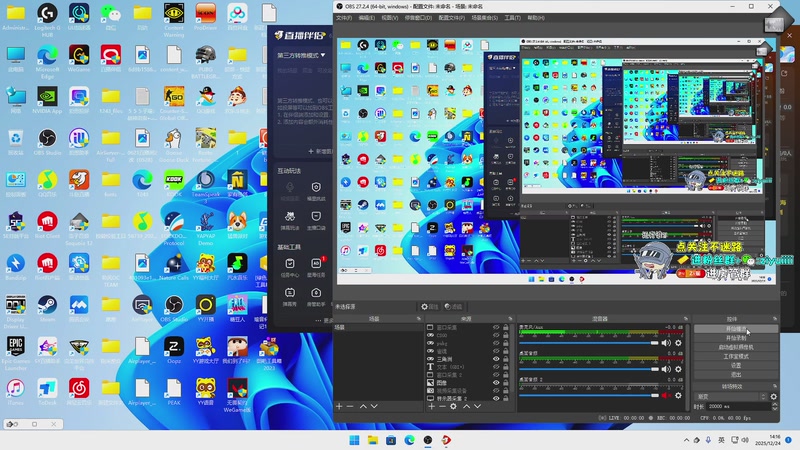Click the 开始录制 start recording button

point(736,338)
